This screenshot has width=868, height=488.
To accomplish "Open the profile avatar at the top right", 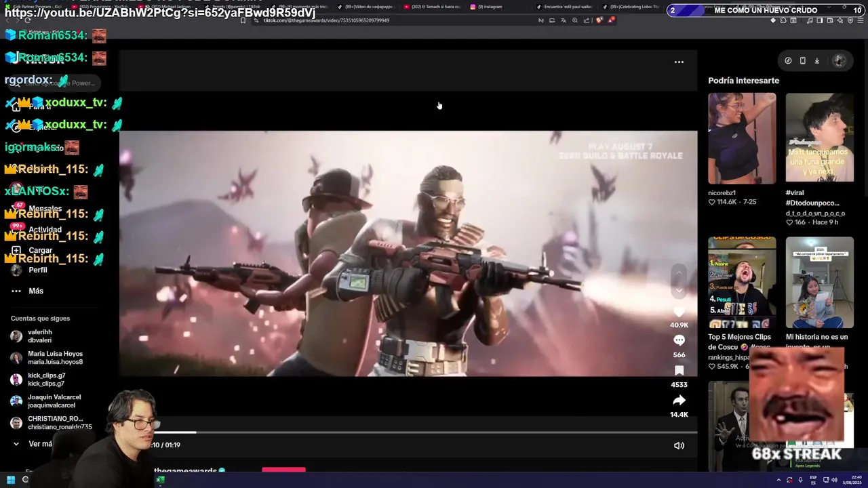I will click(x=839, y=60).
